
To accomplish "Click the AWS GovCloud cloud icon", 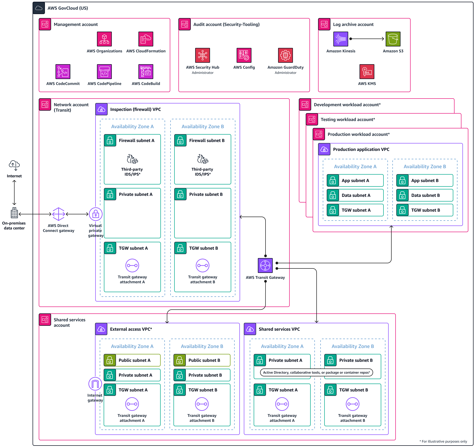I will [x=39, y=8].
